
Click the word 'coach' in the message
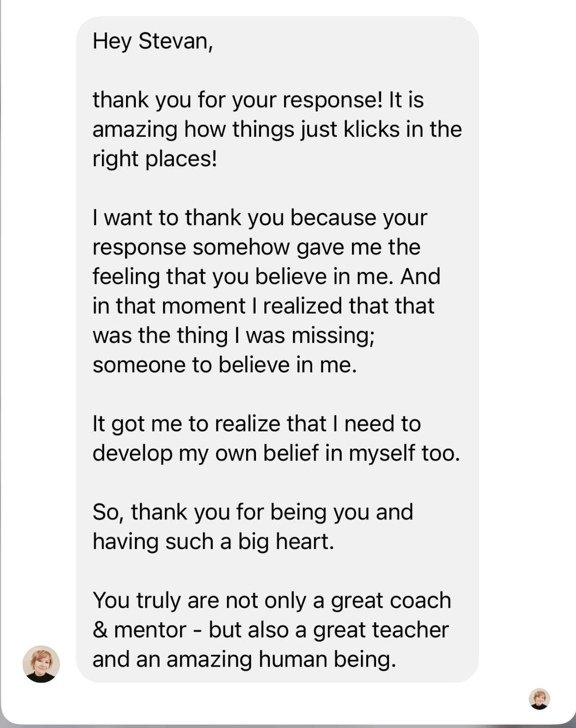(422, 601)
